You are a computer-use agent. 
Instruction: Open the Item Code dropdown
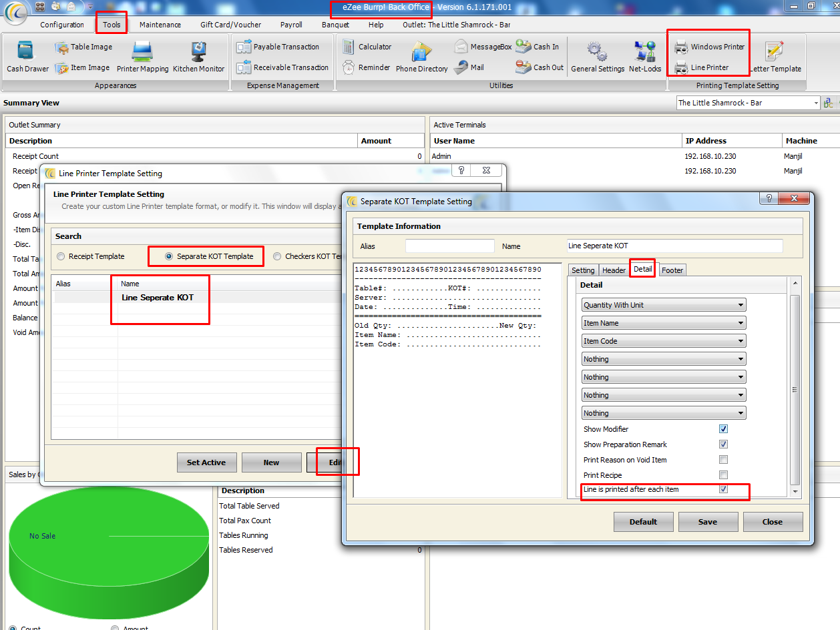(664, 341)
